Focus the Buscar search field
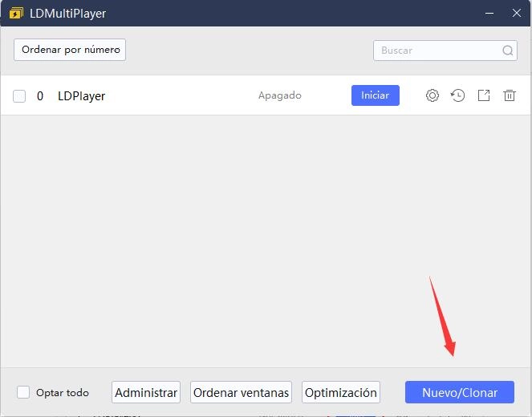Screen dimensions: 532x417 [x=445, y=51]
